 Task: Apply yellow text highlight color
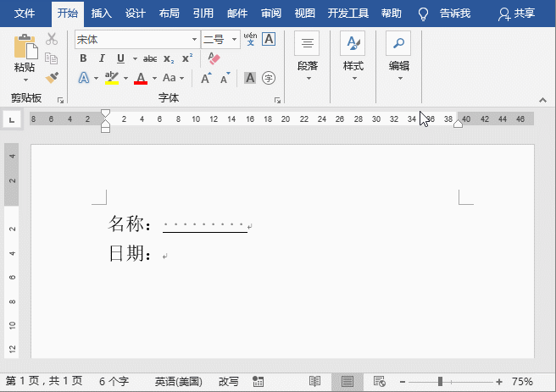(x=112, y=78)
